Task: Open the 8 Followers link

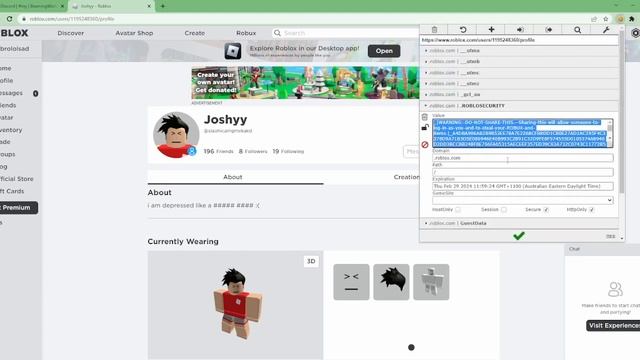Action: pyautogui.click(x=253, y=151)
